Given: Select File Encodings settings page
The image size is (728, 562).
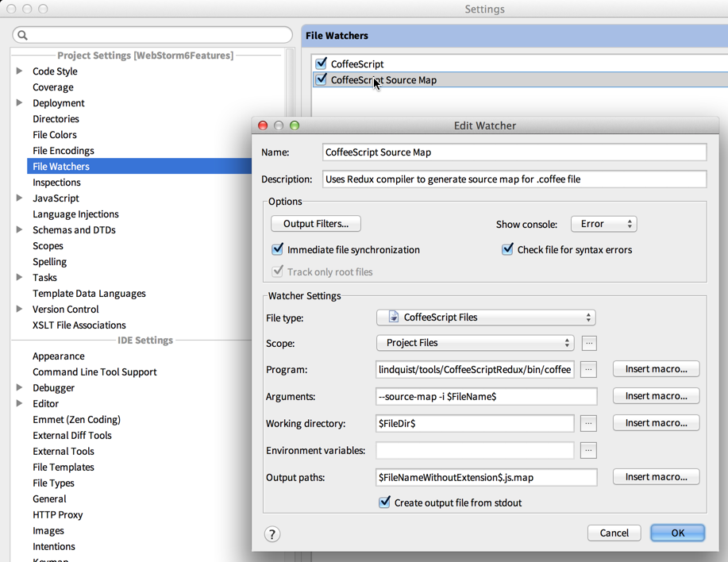Looking at the screenshot, I should pos(64,150).
